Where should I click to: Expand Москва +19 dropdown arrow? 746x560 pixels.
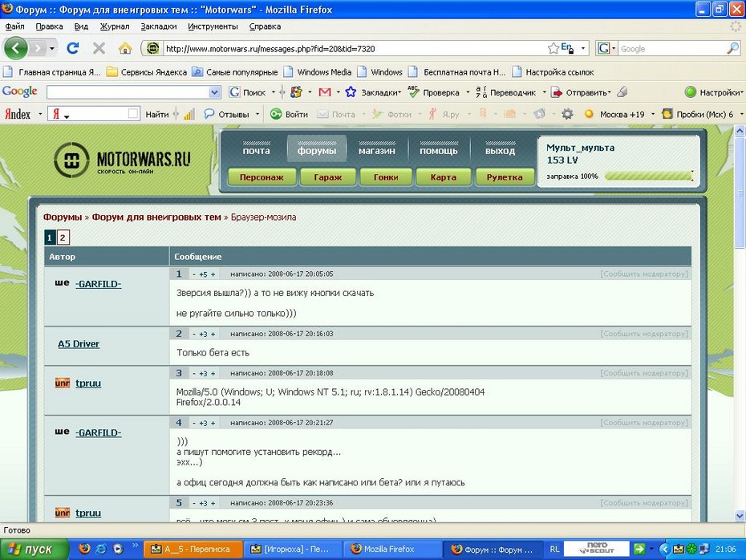pyautogui.click(x=653, y=114)
